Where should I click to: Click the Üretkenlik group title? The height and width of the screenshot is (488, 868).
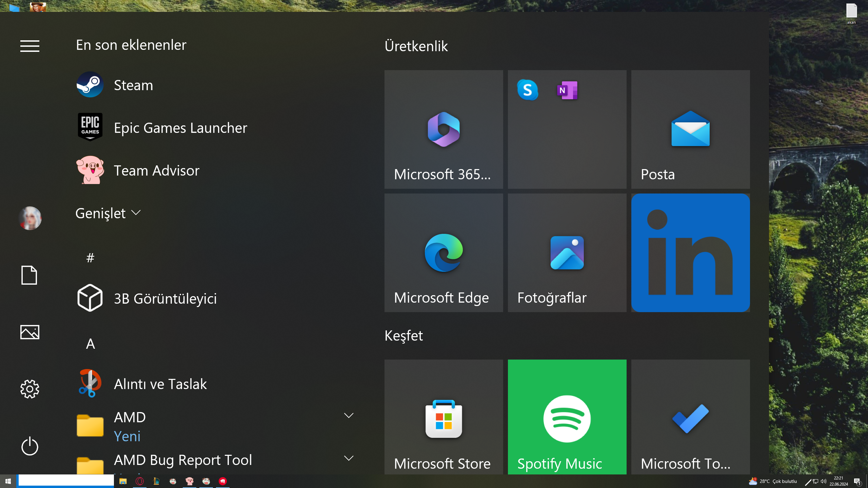pos(416,46)
